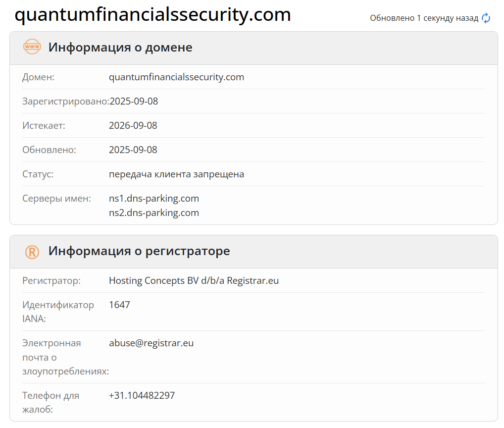This screenshot has height=428, width=504.
Task: Click the phone number +31.104482297
Action: (x=142, y=395)
